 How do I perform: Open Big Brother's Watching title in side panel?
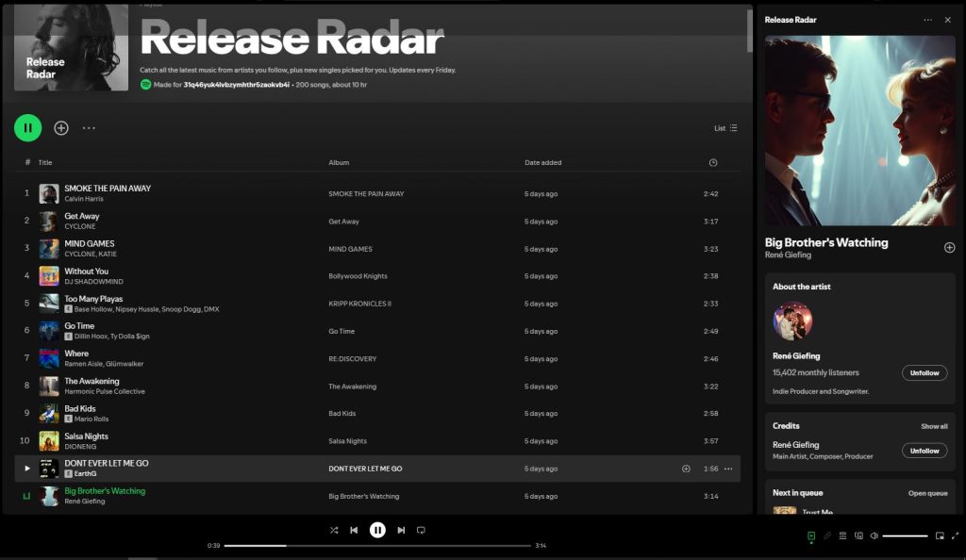826,242
